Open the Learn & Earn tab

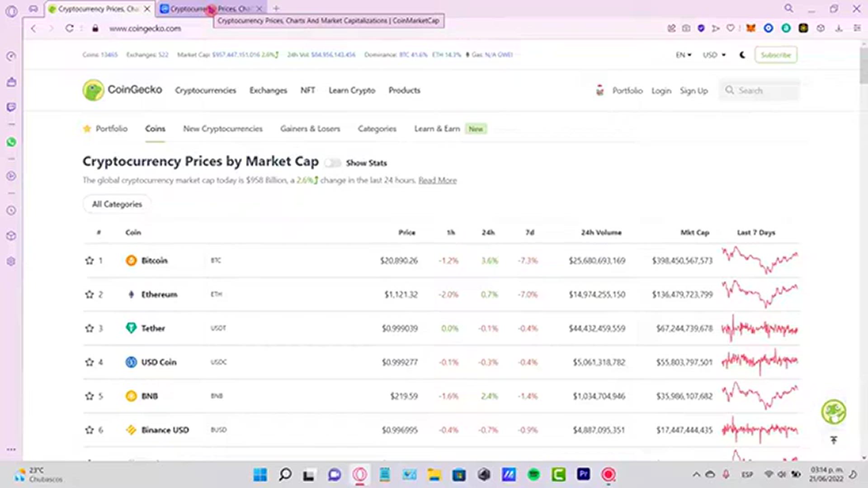437,129
